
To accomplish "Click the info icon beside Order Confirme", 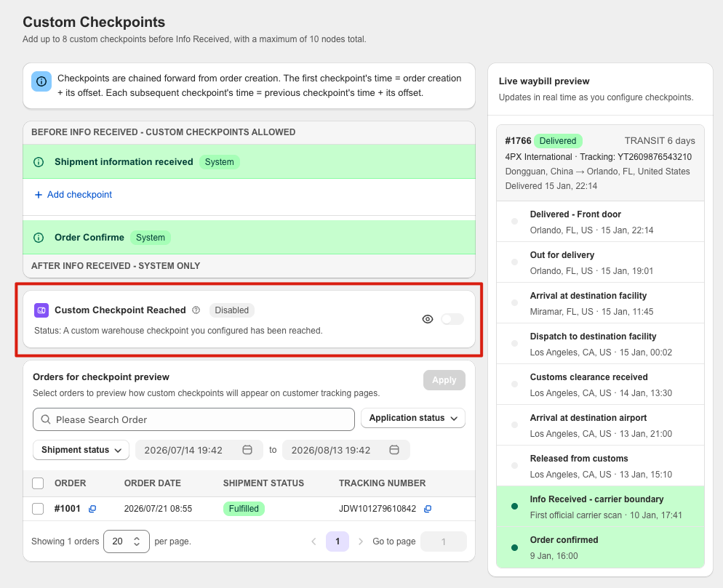I will 39,238.
